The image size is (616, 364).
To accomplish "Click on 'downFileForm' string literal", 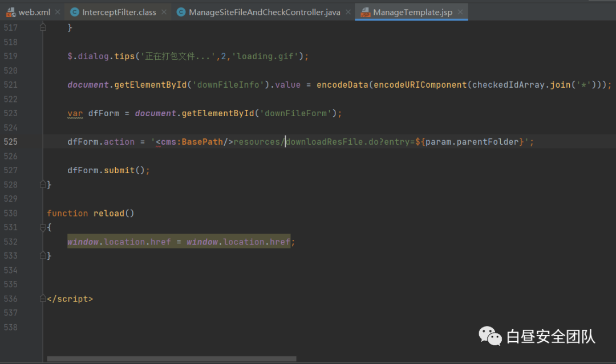I will (x=295, y=113).
